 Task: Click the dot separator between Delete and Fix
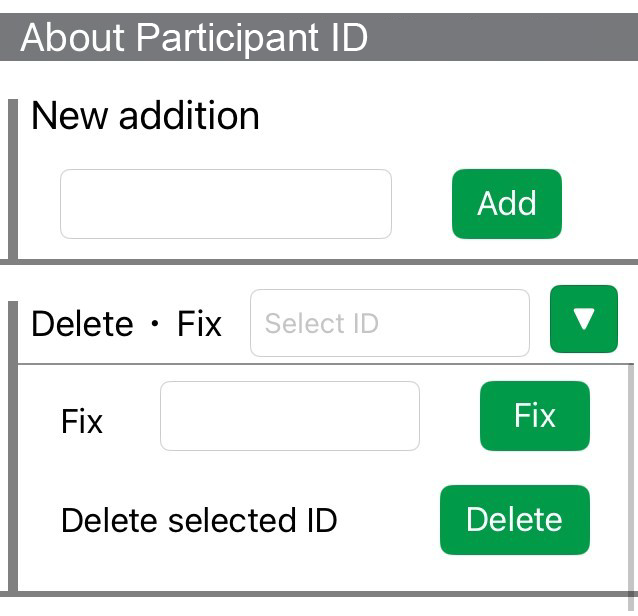155,324
